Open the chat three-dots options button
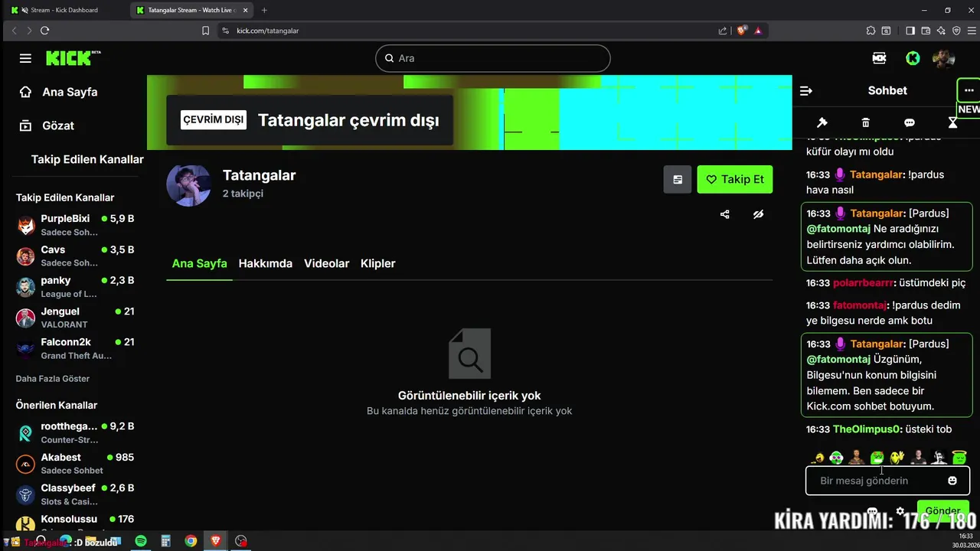980x551 pixels. (969, 90)
